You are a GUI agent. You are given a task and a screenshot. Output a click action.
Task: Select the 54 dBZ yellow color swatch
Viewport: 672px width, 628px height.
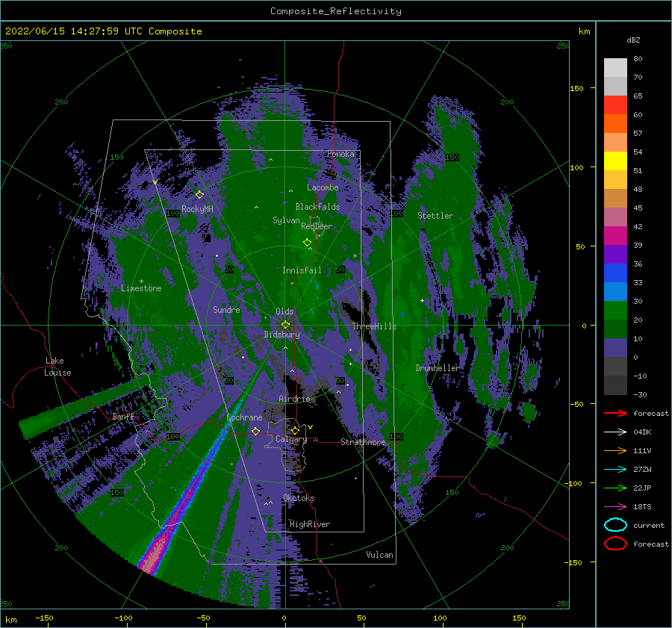(x=615, y=161)
